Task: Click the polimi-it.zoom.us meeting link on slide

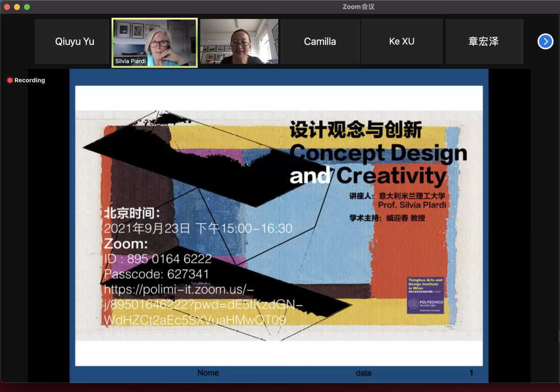Action: (203, 305)
